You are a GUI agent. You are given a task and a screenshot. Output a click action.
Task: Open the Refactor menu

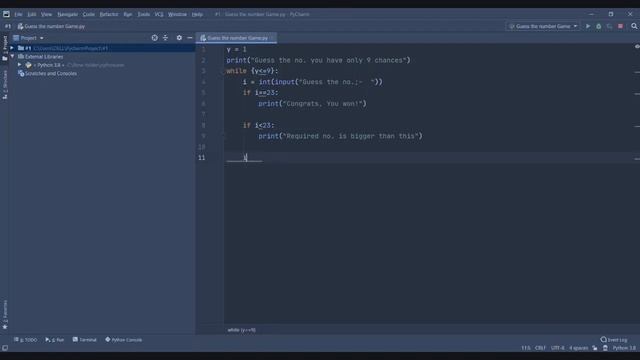coord(109,14)
